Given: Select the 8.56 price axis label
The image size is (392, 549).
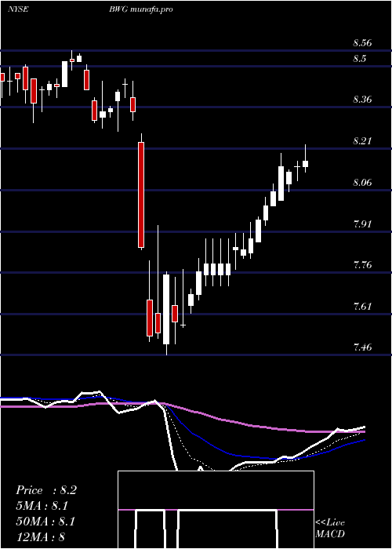Looking at the screenshot, I should tap(362, 43).
